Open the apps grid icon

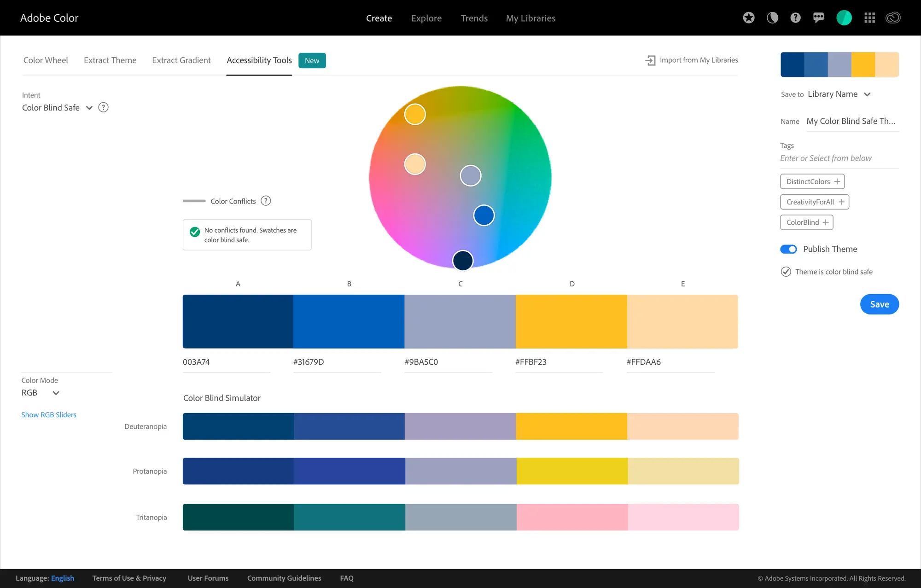pyautogui.click(x=869, y=18)
